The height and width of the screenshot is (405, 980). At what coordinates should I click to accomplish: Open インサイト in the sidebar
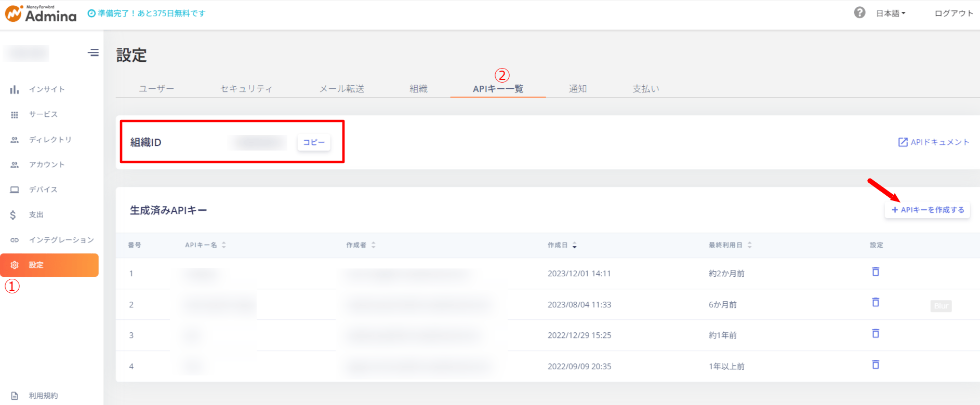coord(47,89)
